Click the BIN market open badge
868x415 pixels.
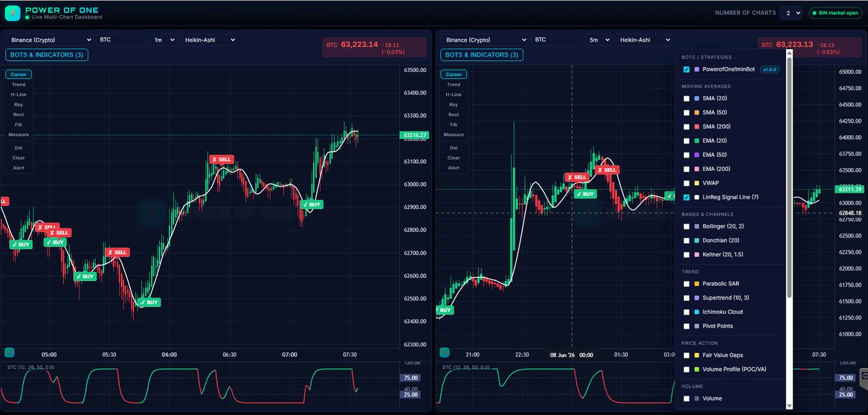tap(835, 12)
